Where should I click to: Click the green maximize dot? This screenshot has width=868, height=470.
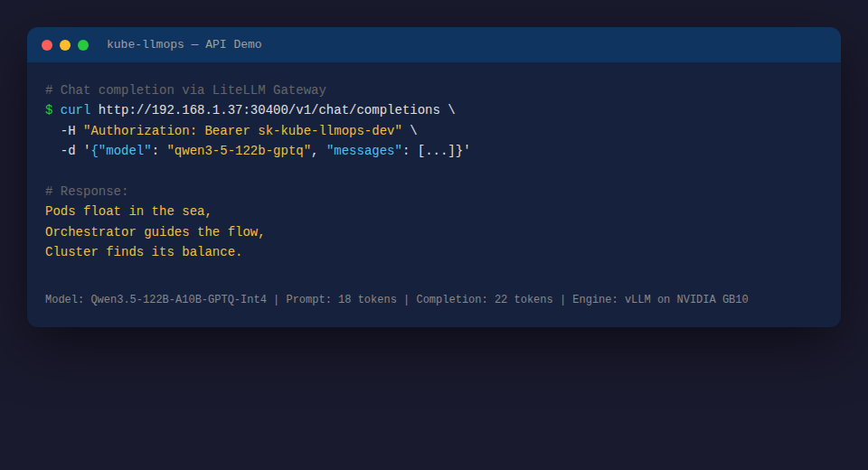coord(83,45)
